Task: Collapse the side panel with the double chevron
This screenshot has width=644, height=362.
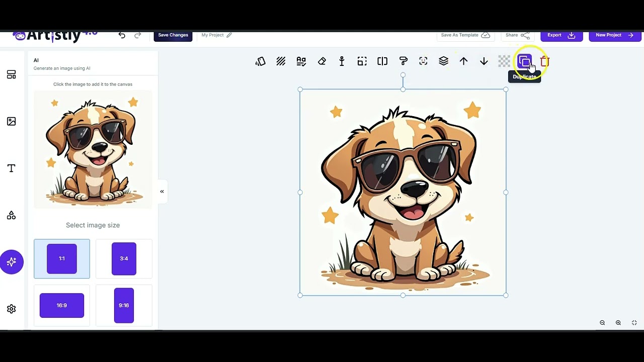Action: click(x=162, y=192)
